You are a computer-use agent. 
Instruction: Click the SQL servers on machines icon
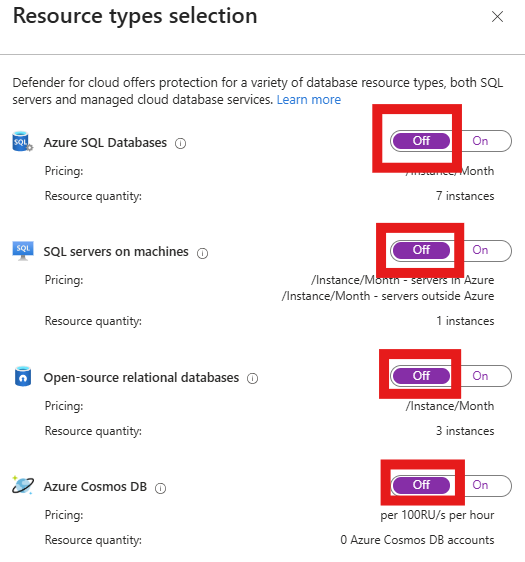[23, 251]
